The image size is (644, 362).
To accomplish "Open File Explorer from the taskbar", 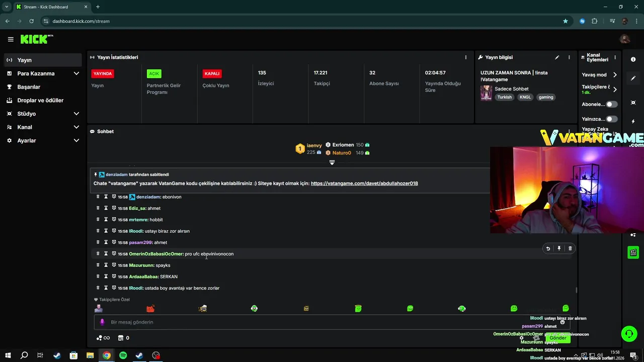I will tap(90, 355).
